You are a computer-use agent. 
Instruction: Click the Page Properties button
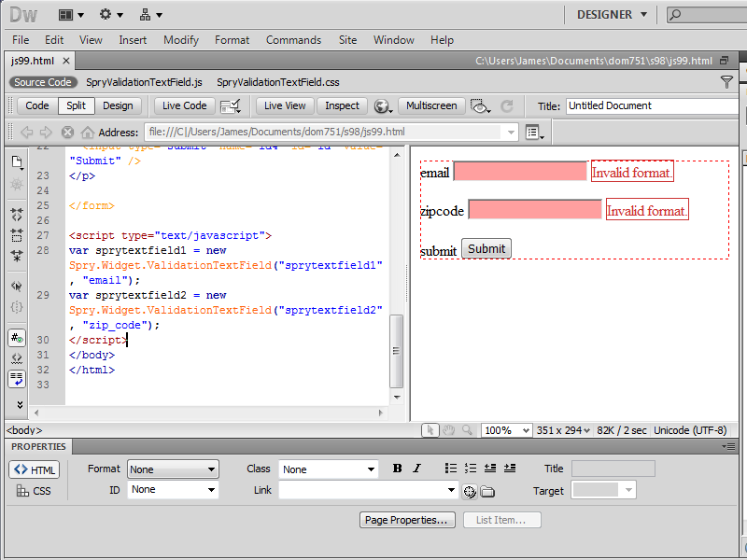point(408,520)
